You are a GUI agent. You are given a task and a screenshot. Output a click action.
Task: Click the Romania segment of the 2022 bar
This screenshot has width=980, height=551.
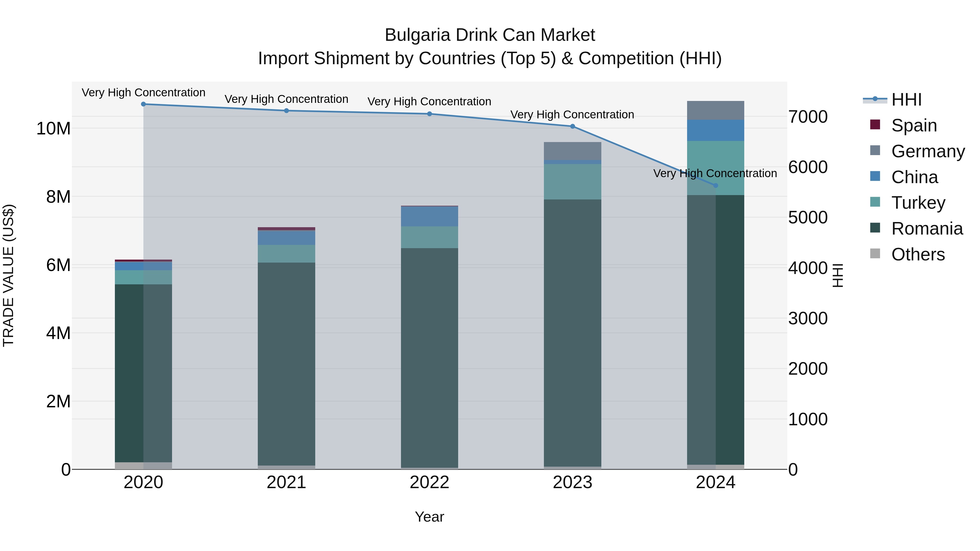(430, 358)
